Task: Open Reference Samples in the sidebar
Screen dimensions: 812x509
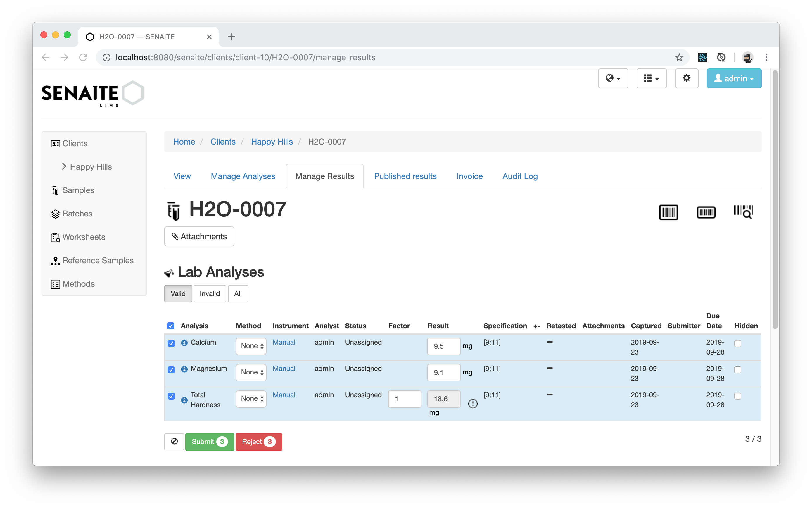Action: pos(92,260)
